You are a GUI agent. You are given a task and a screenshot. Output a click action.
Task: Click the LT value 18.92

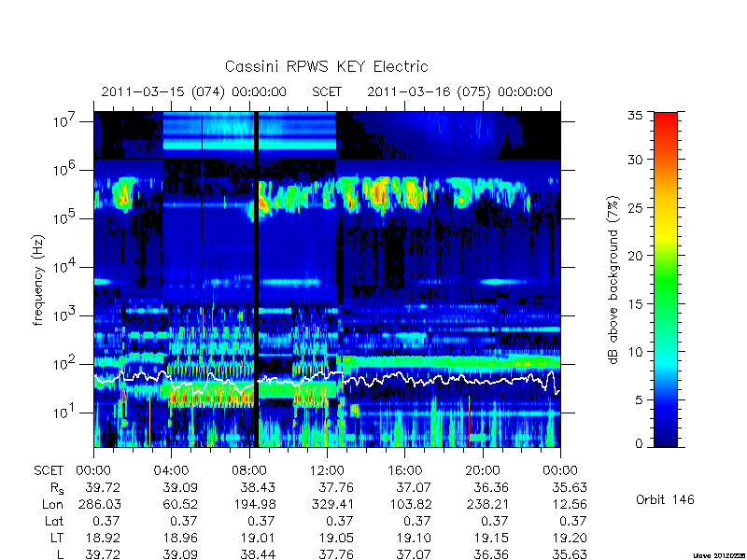click(103, 538)
